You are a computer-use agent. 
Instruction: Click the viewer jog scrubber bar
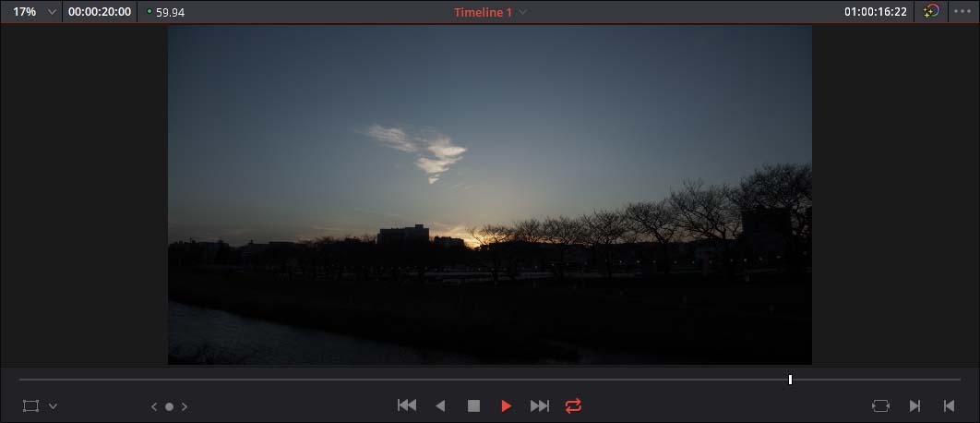pos(489,380)
